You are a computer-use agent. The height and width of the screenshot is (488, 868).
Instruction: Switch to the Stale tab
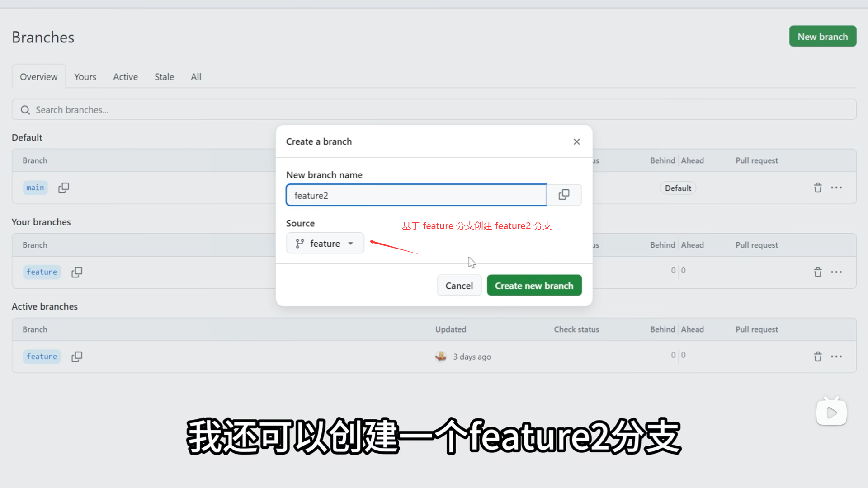point(164,77)
